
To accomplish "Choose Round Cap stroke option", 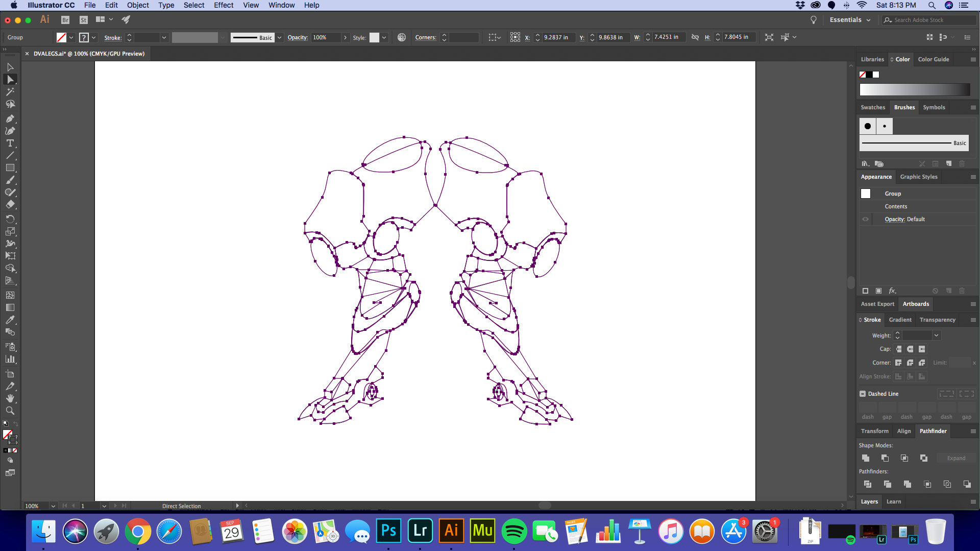I will pos(910,349).
